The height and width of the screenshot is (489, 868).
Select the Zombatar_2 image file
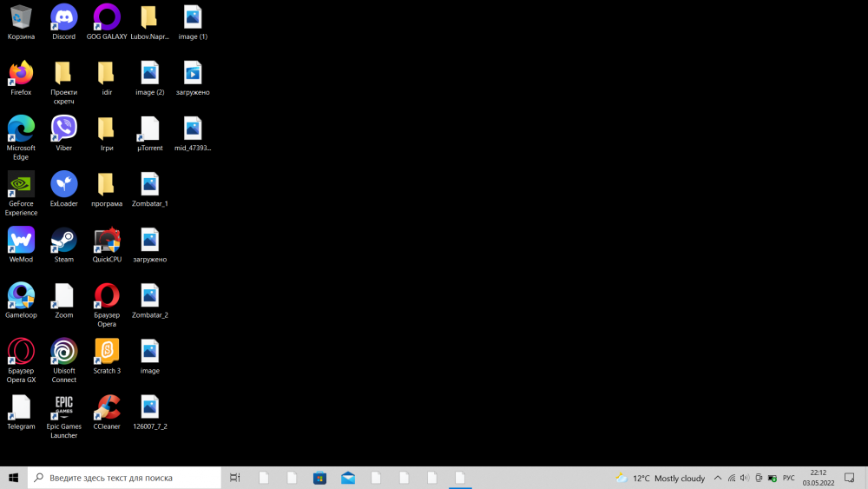point(149,301)
